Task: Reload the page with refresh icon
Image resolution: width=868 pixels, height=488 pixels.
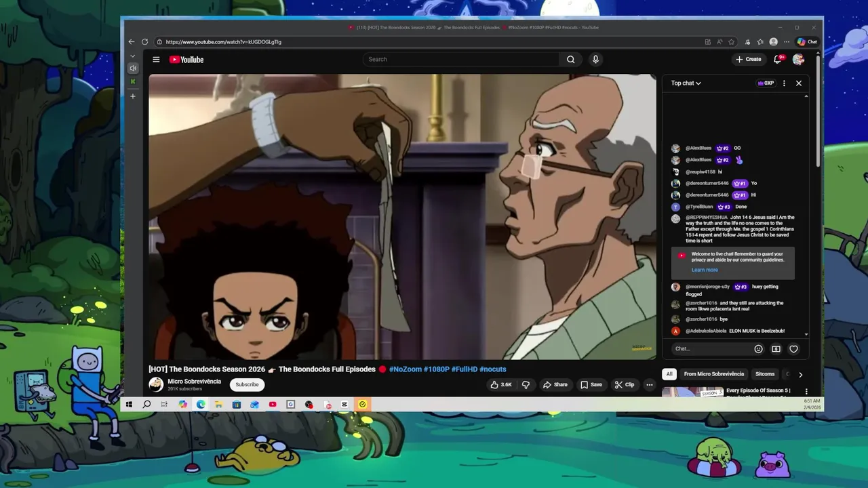Action: point(144,42)
